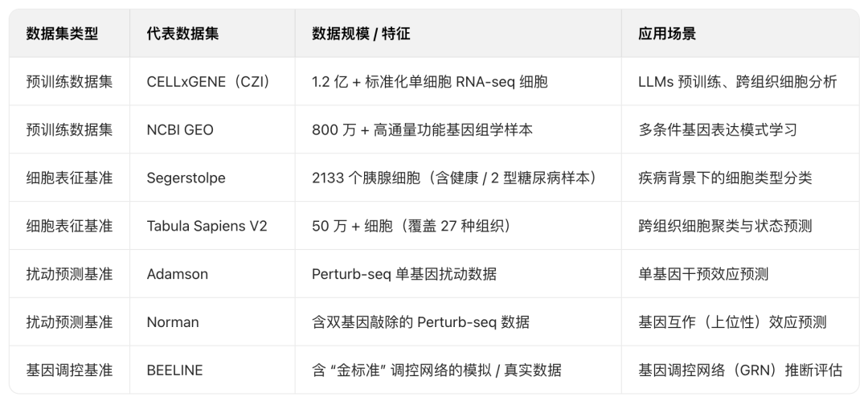Click the 基因调控网络（GRN）推断评估 cell
Image resolution: width=868 pixels, height=401 pixels.
(740, 370)
